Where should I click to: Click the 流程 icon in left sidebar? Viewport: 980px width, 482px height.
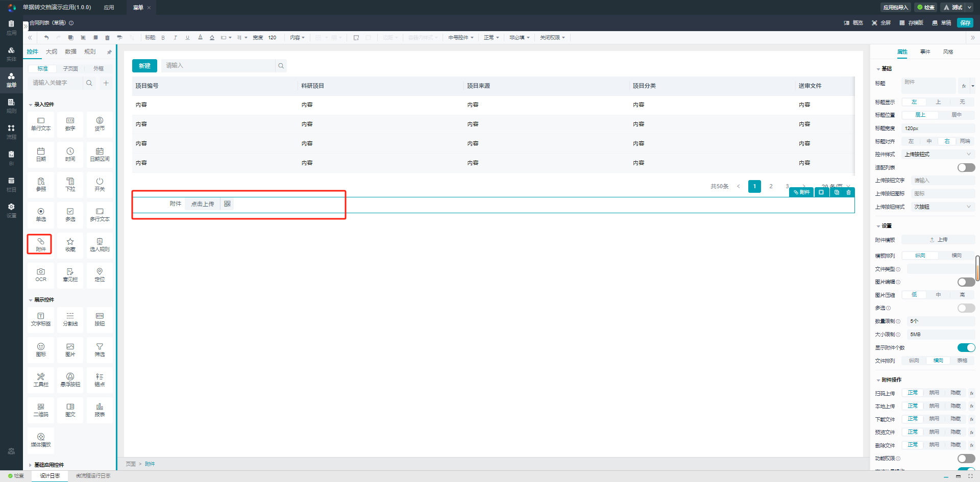point(11,131)
